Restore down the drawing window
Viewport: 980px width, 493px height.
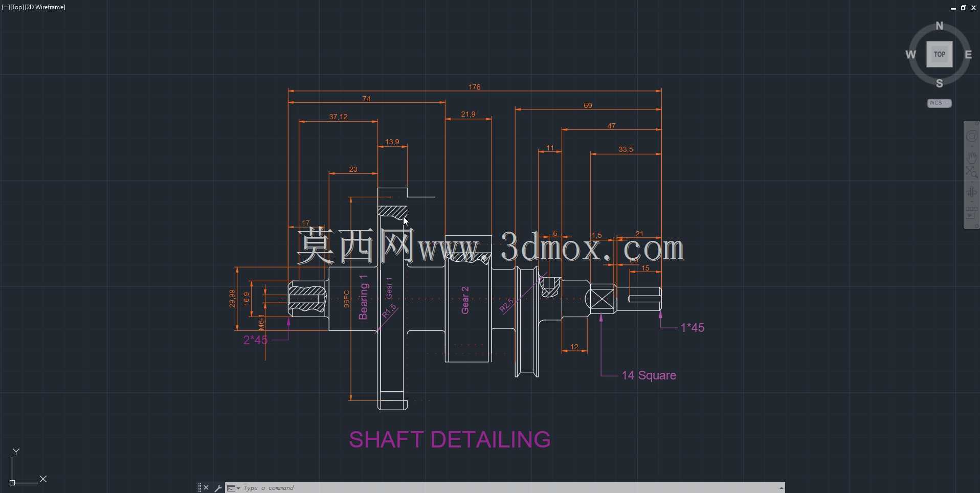click(x=964, y=8)
